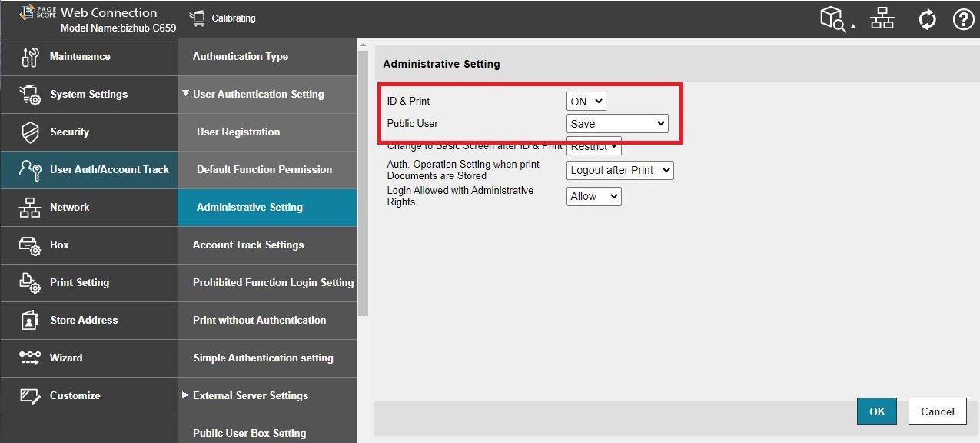Screen dimensions: 980x443
Task: Open Login Allowed with Administrative Rights dropdown
Action: (x=593, y=196)
